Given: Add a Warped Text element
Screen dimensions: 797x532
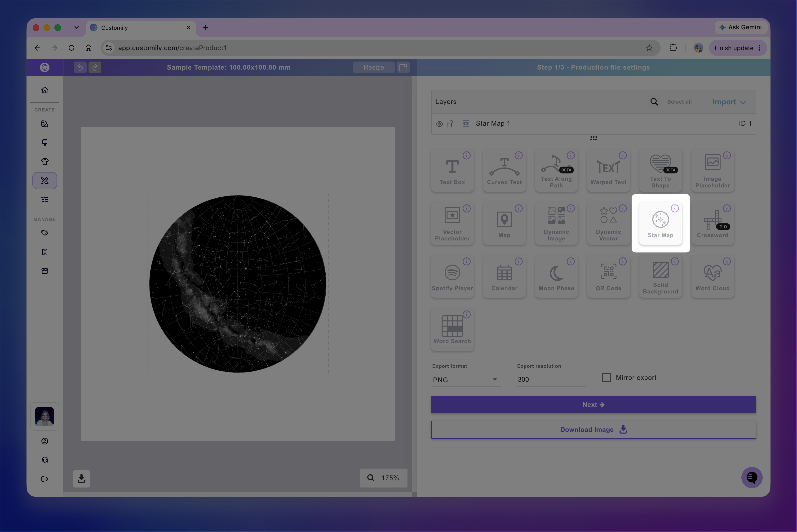Looking at the screenshot, I should pos(608,170).
